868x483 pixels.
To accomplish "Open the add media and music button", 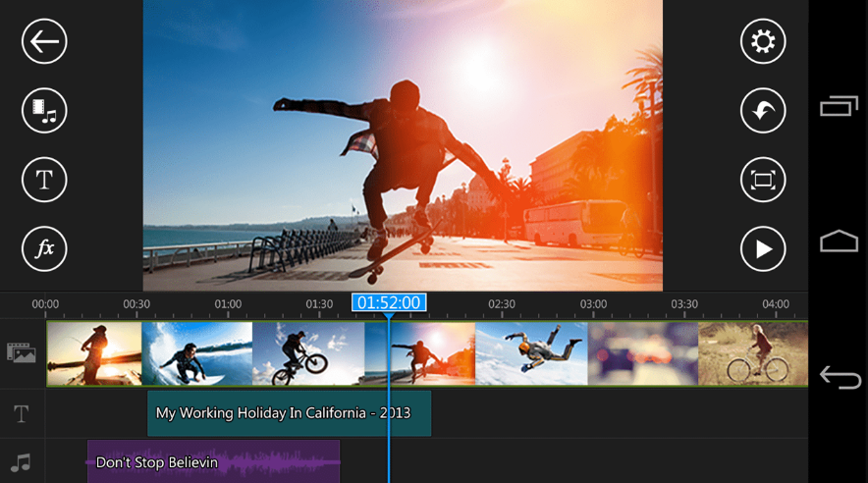I will coord(44,111).
